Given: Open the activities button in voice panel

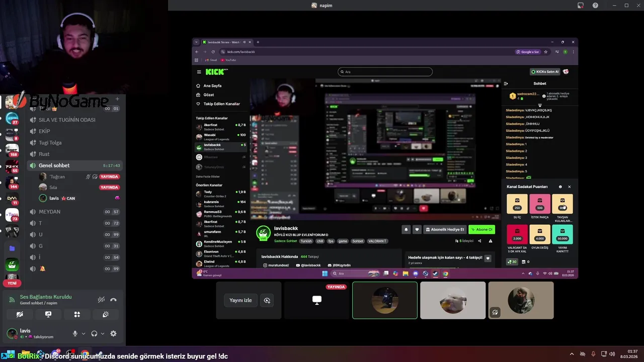Looking at the screenshot, I should click(x=77, y=314).
